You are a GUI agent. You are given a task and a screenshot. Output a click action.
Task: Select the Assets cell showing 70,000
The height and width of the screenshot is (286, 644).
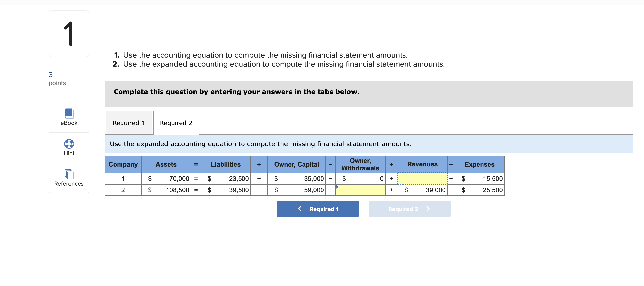(166, 178)
